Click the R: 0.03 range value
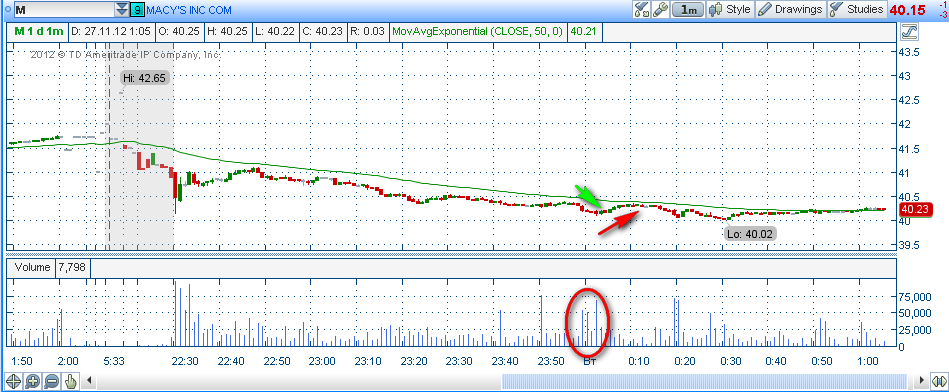 (368, 31)
